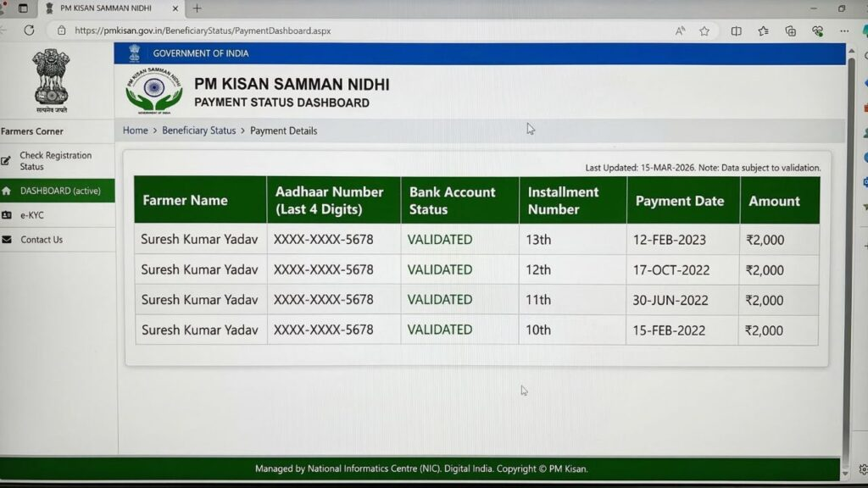Image resolution: width=868 pixels, height=488 pixels.
Task: Reload the page with the refresh icon
Action: [x=29, y=30]
